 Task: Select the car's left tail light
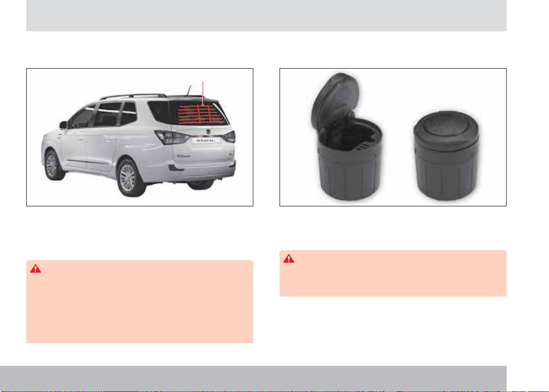(171, 137)
